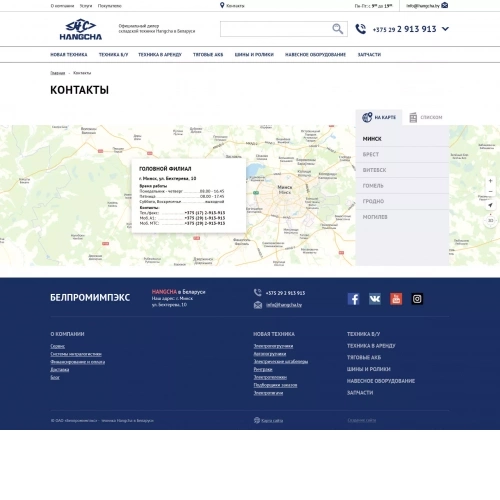
Task: Open the VK social icon
Action: 375,299
